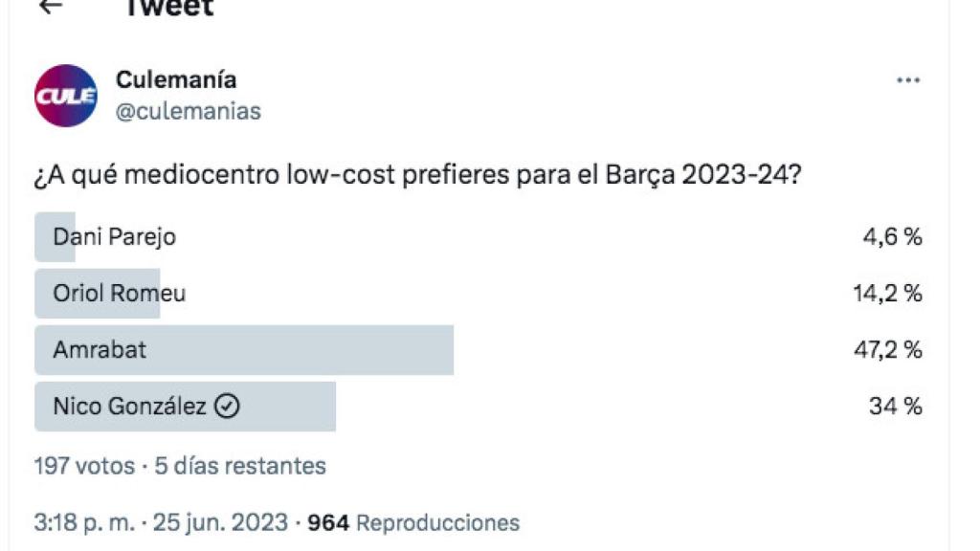Image resolution: width=980 pixels, height=551 pixels.
Task: Click the checkmark icon next to Nico González
Action: pos(227,406)
